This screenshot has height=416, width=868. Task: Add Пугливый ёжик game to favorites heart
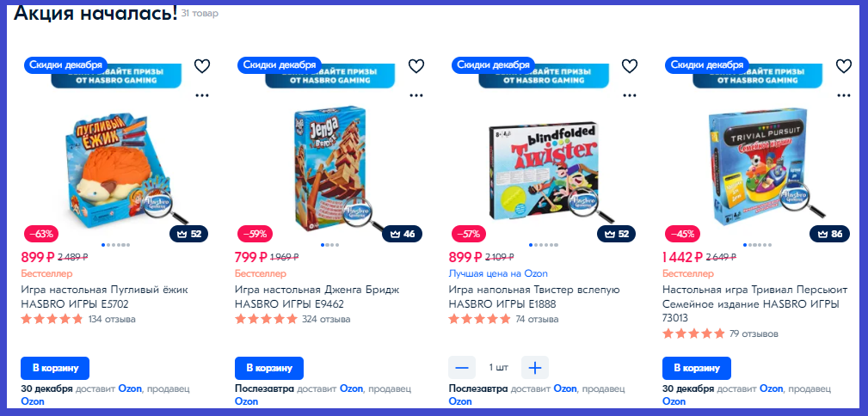[x=202, y=66]
